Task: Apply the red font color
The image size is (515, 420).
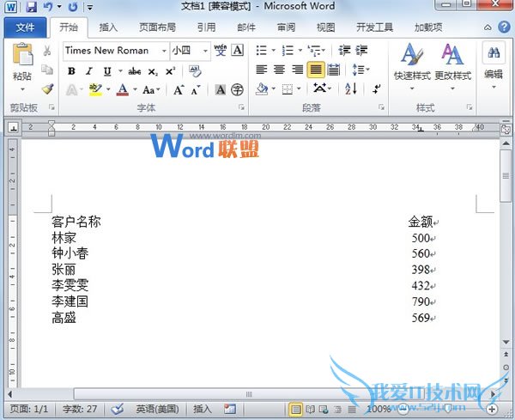Action: 123,89
